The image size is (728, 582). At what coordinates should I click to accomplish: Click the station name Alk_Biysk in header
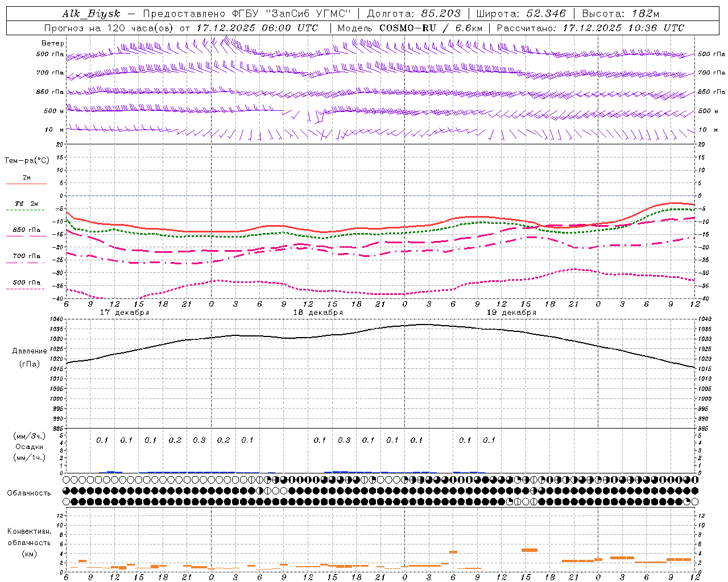[91, 14]
